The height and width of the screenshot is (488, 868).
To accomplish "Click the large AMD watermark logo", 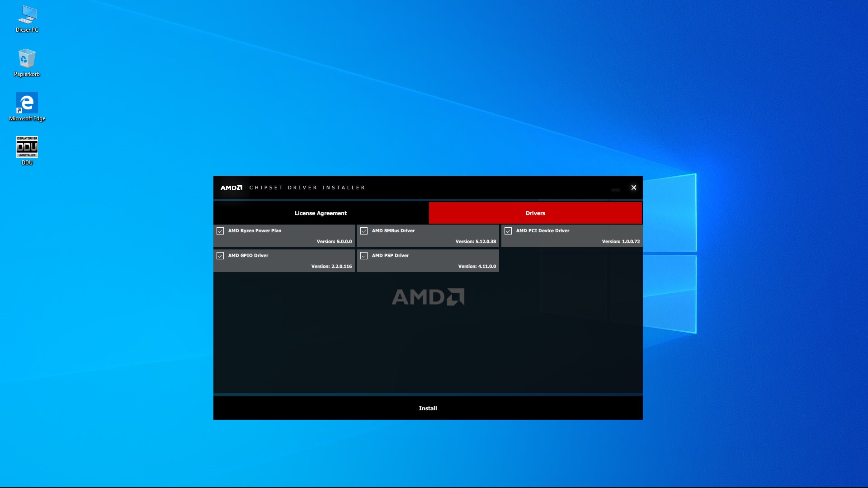I will click(428, 297).
